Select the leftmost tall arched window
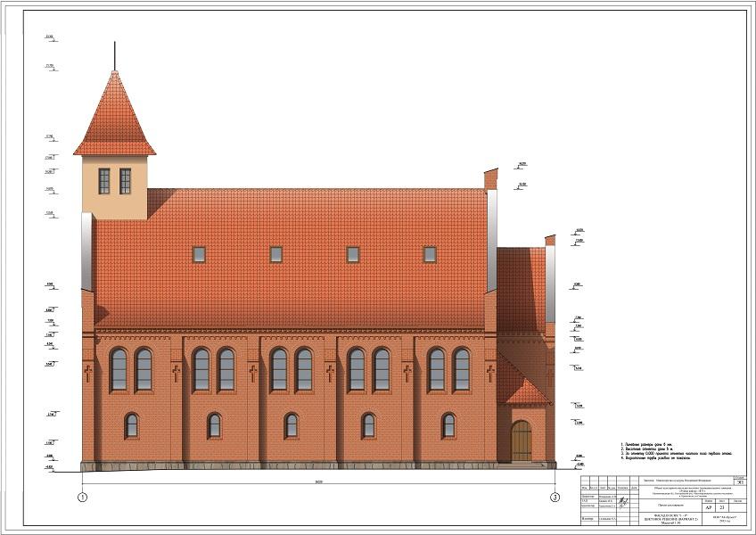This screenshot has height=535, width=756. pyautogui.click(x=119, y=369)
